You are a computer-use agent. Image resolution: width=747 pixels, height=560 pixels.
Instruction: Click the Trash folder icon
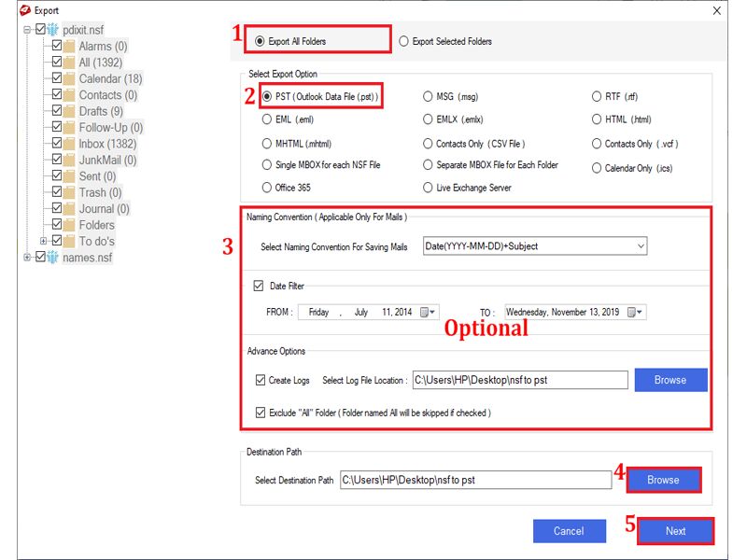[70, 192]
